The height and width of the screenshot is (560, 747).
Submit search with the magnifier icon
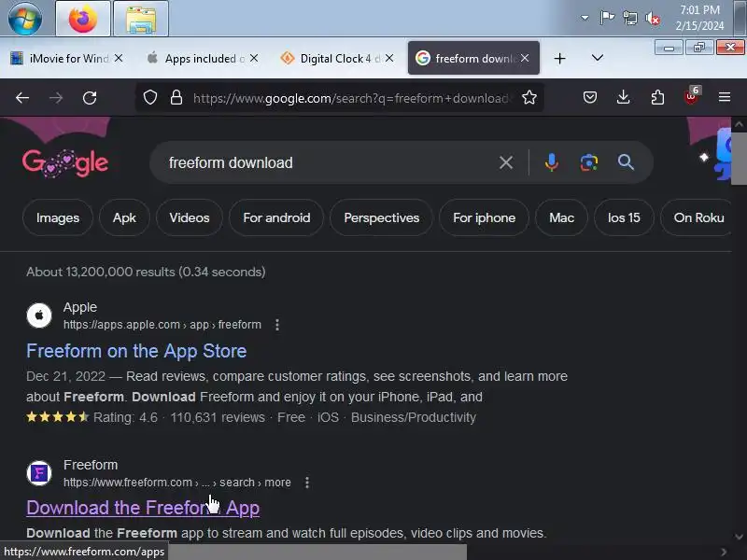click(626, 162)
